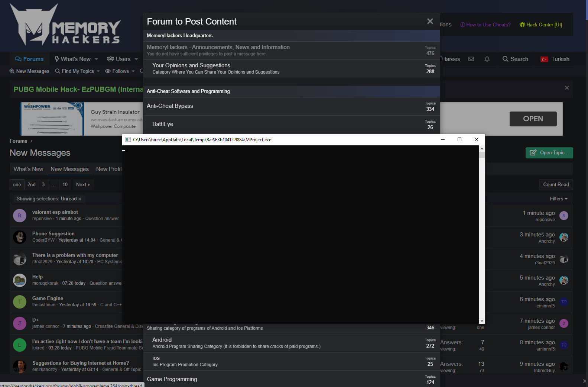Click the New Messages sub-navigation link
588x387 pixels.
pyautogui.click(x=29, y=71)
